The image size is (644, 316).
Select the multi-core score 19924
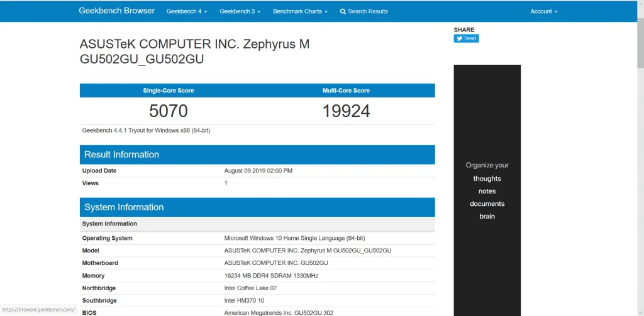pos(347,111)
